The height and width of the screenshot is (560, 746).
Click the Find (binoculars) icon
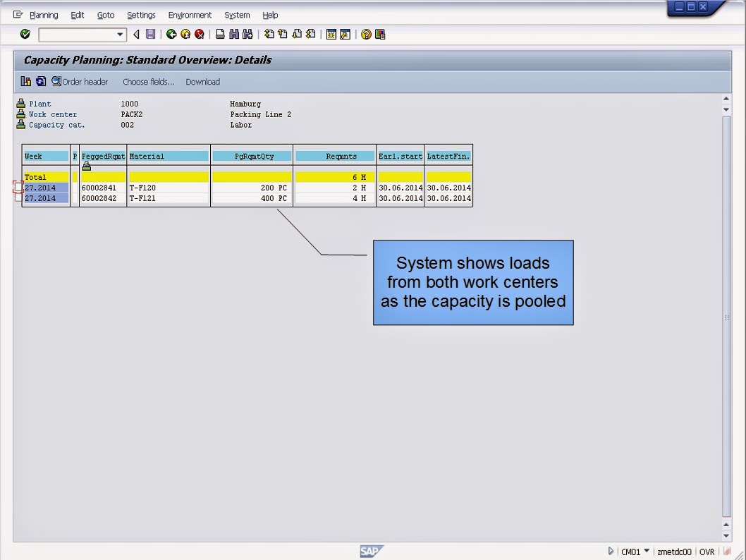coord(234,34)
